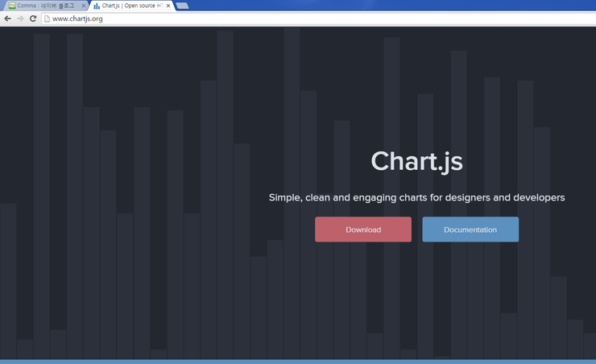The image size is (596, 364).
Task: Click the Chart.js heading text
Action: (416, 162)
